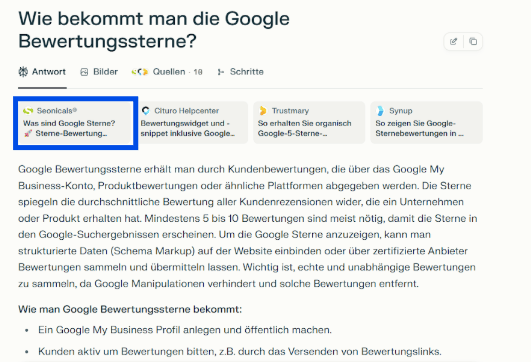Viewport: 531px width, 362px height.
Task: Open the Bilder tab
Action: click(x=99, y=72)
